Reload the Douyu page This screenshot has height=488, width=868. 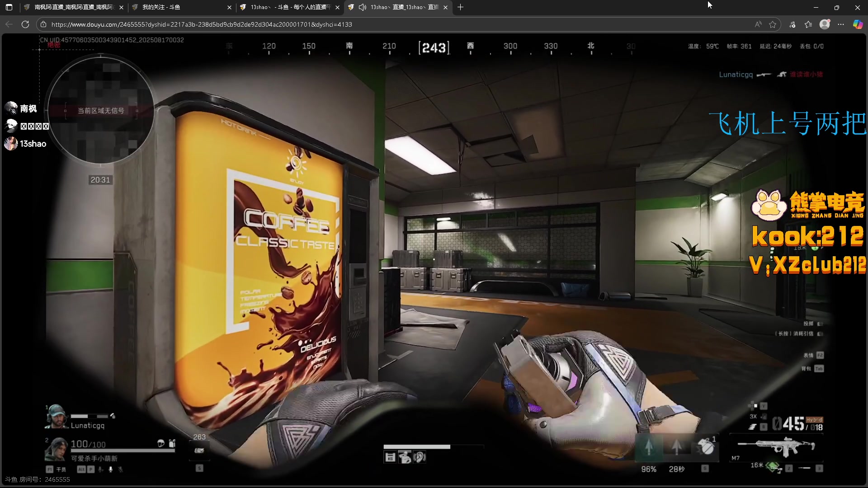[x=25, y=24]
